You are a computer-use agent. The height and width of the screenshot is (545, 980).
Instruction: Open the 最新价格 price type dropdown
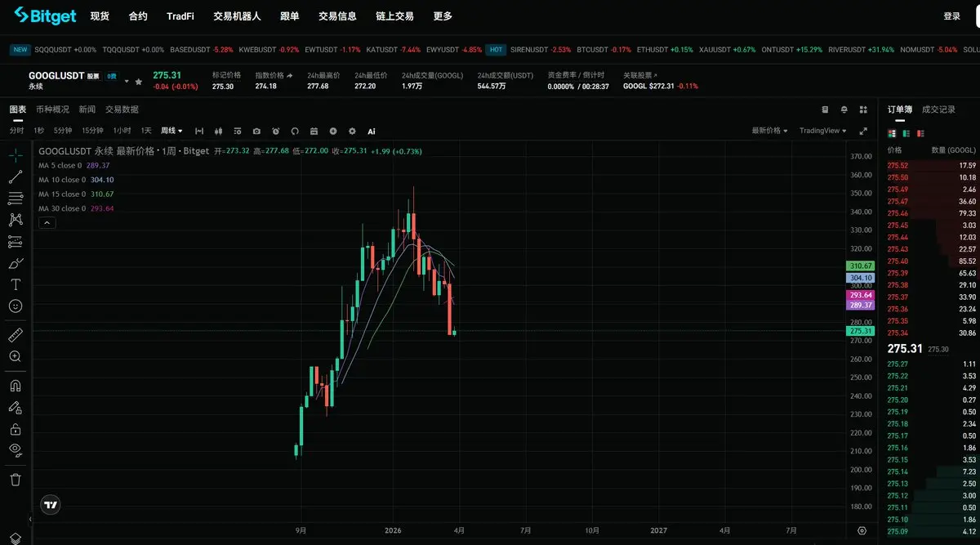769,131
